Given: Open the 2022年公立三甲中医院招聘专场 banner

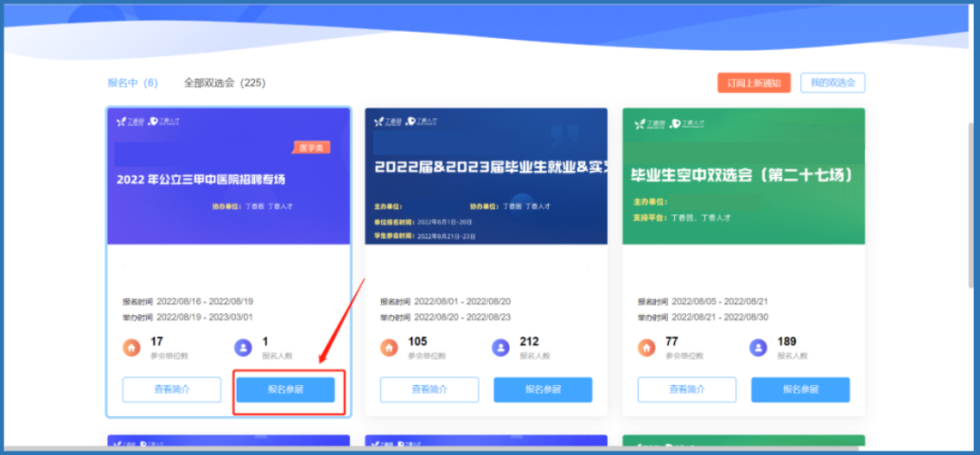Looking at the screenshot, I should click(x=229, y=176).
